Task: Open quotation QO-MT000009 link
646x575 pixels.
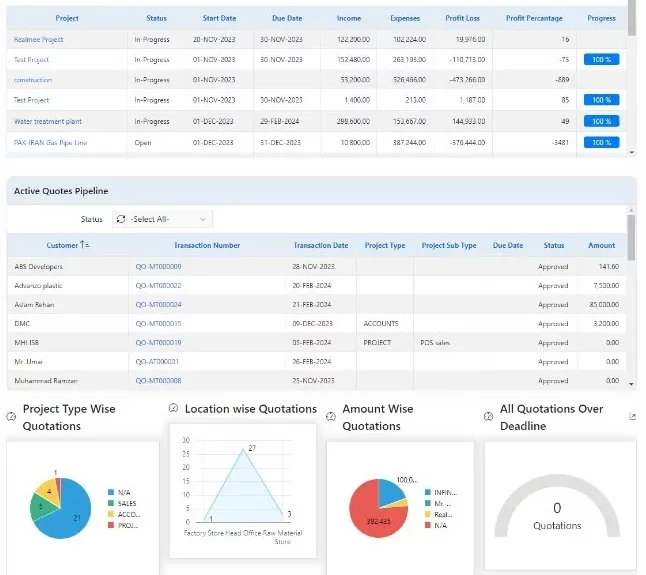Action: pos(158,267)
